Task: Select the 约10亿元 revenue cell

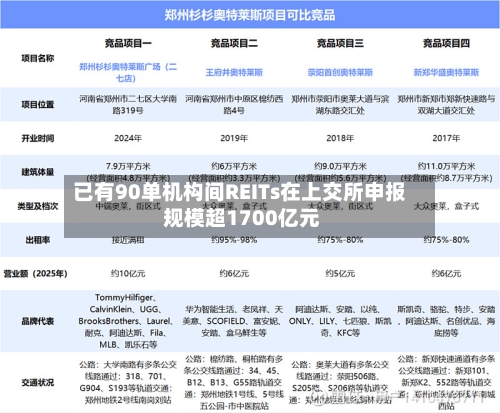Action: pos(128,274)
